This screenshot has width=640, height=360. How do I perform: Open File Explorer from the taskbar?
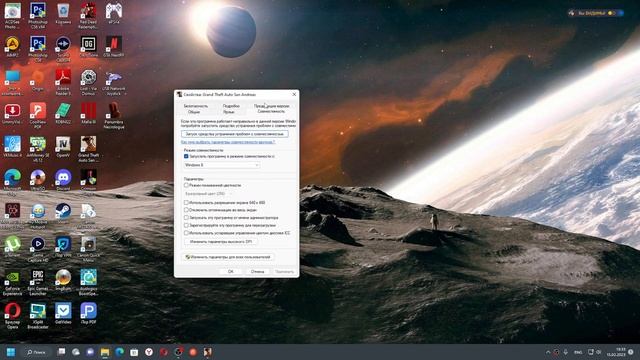coord(105,352)
